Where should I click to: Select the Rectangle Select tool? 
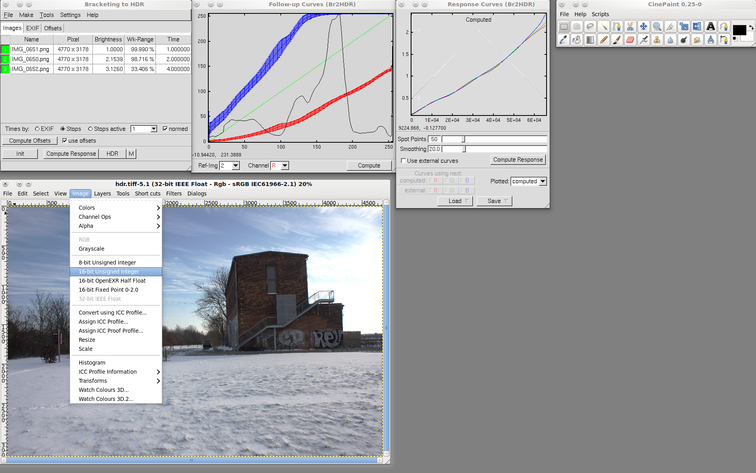pos(564,27)
